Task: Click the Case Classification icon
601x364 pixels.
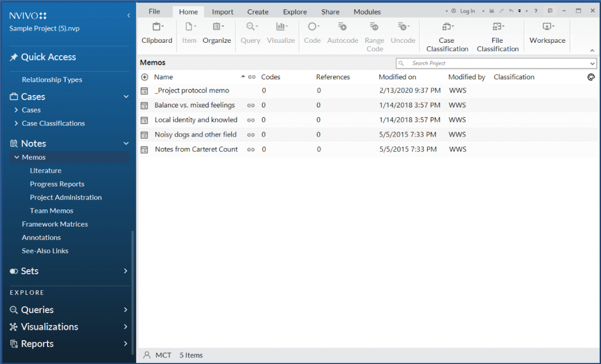Action: pos(447,27)
